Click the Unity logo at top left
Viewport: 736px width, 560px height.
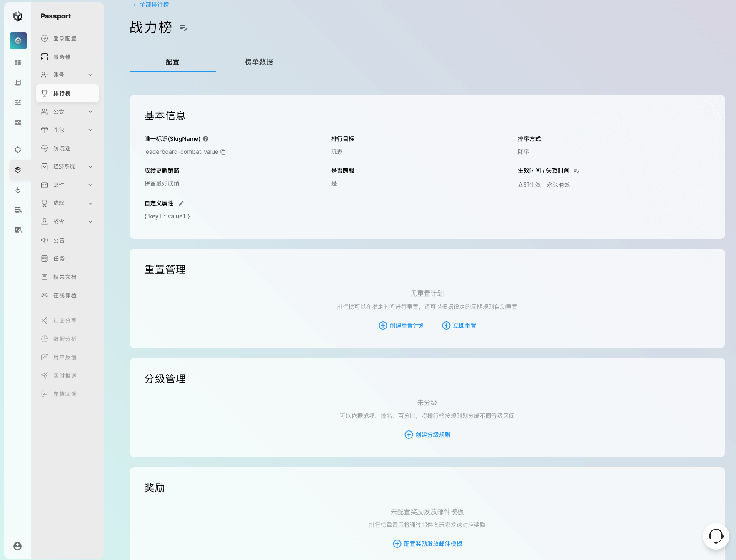click(x=18, y=16)
